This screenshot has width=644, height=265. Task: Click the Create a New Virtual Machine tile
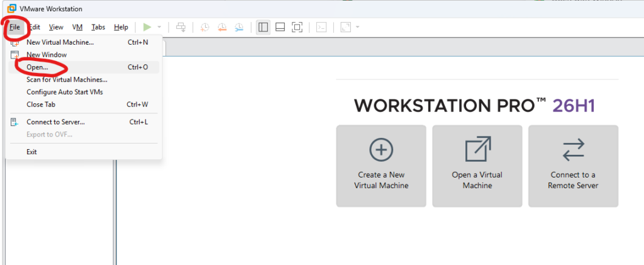coord(381,166)
